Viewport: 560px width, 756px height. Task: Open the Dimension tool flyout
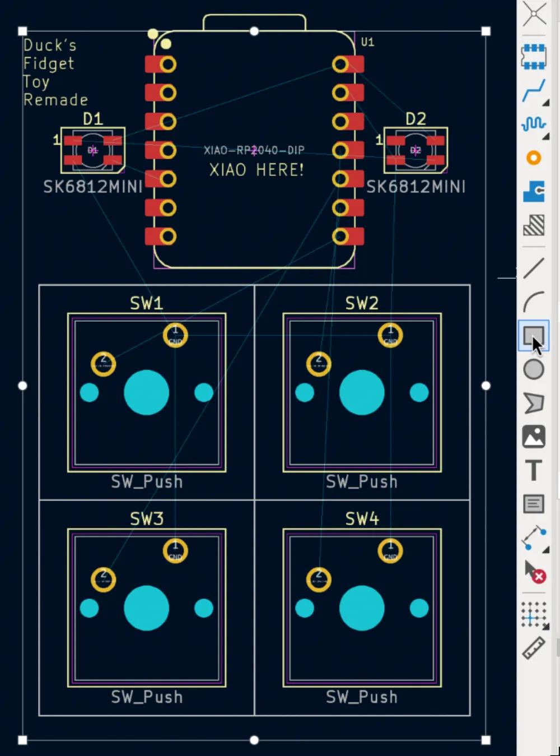[x=534, y=537]
